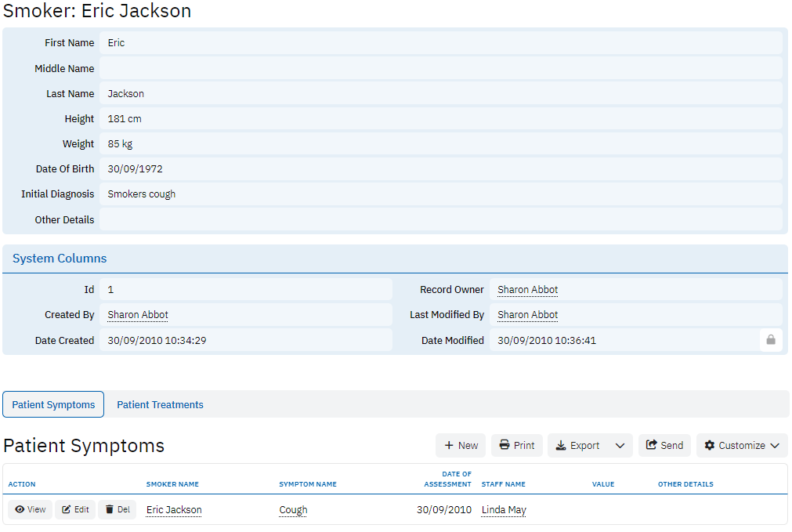This screenshot has height=532, width=792.
Task: Edit the Cough symptom record
Action: click(76, 510)
